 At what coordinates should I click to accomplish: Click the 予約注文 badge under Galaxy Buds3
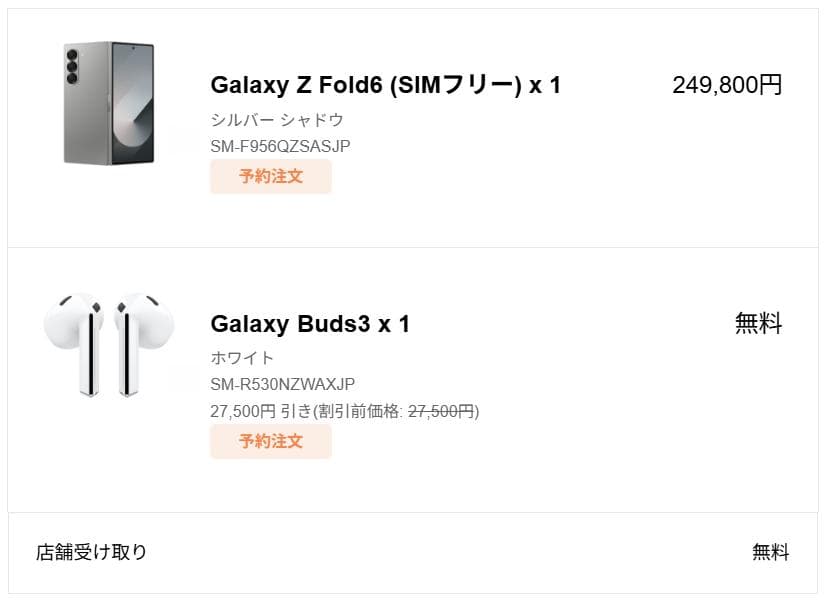270,441
